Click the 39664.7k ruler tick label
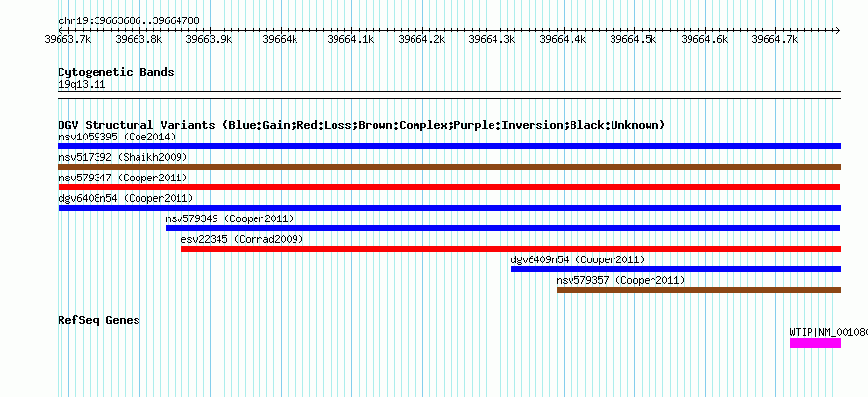Image resolution: width=868 pixels, height=397 pixels. point(775,39)
